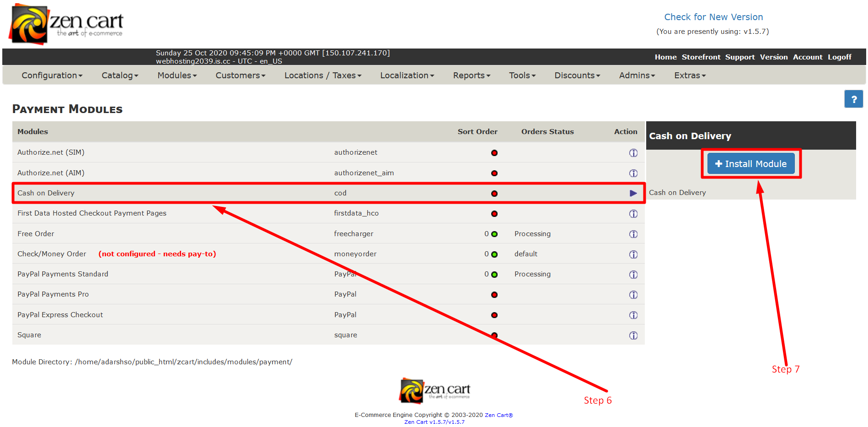Click the arrow icon in Cash on Delivery row
This screenshot has height=427, width=868.
pos(633,193)
